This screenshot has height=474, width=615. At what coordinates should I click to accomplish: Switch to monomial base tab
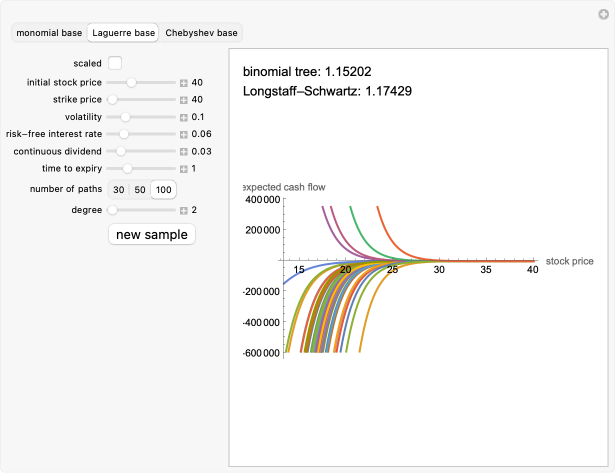click(x=49, y=33)
